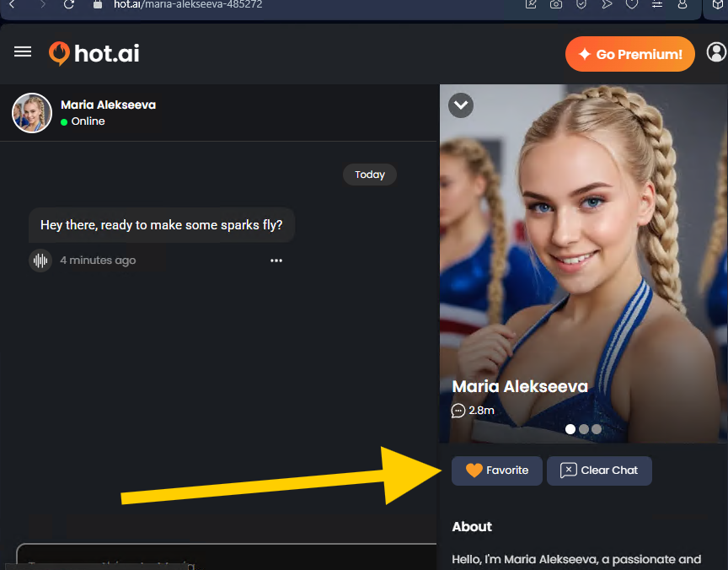The width and height of the screenshot is (728, 570).
Task: Open the browser screenshot camera icon
Action: coord(555,6)
